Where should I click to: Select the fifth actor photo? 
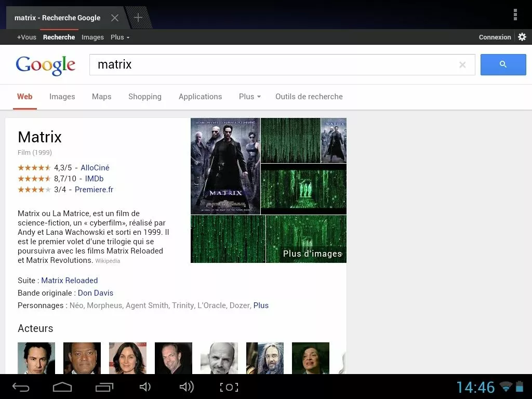(x=219, y=358)
